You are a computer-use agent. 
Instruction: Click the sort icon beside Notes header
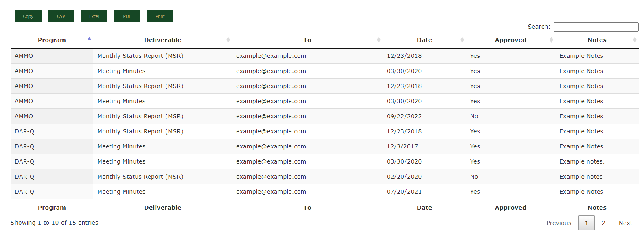(635, 40)
